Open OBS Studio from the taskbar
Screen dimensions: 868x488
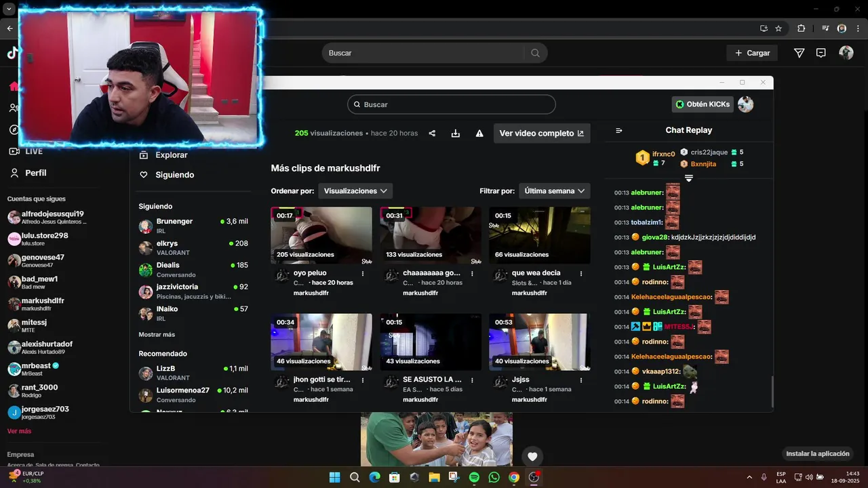point(534,477)
